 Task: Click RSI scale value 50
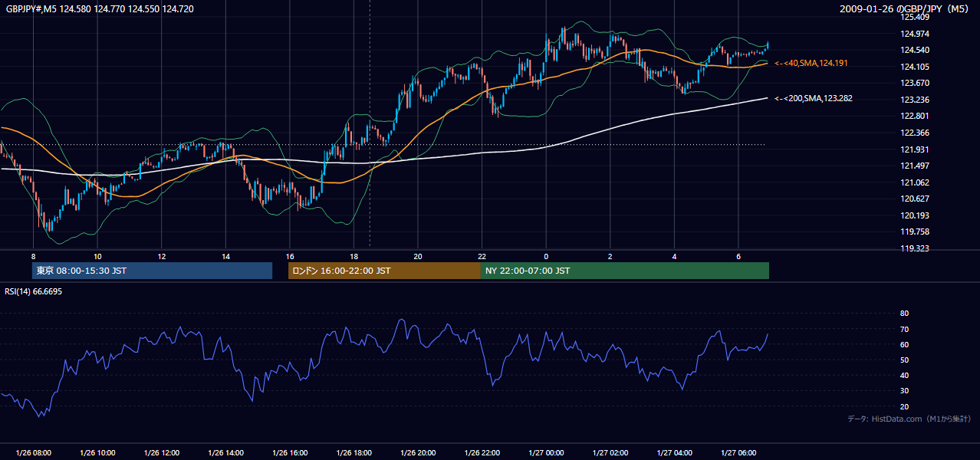pos(904,360)
